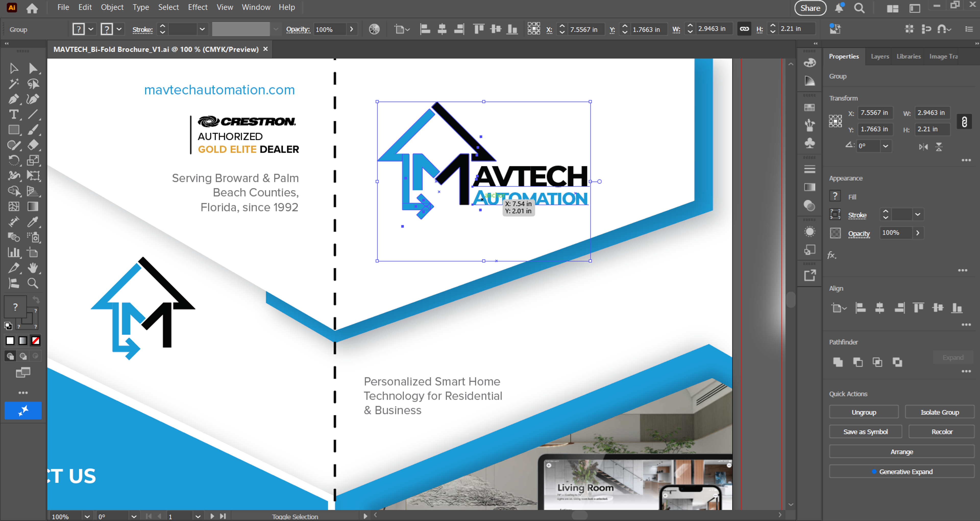Select the Zoom tool
The height and width of the screenshot is (521, 980).
tap(33, 283)
